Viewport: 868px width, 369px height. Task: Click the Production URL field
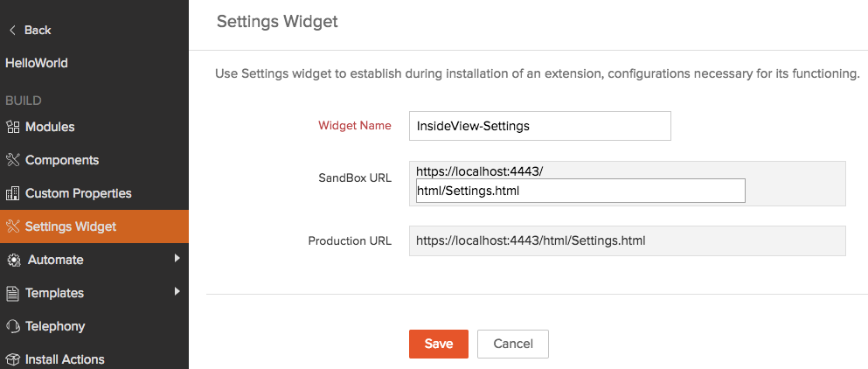[x=627, y=240]
